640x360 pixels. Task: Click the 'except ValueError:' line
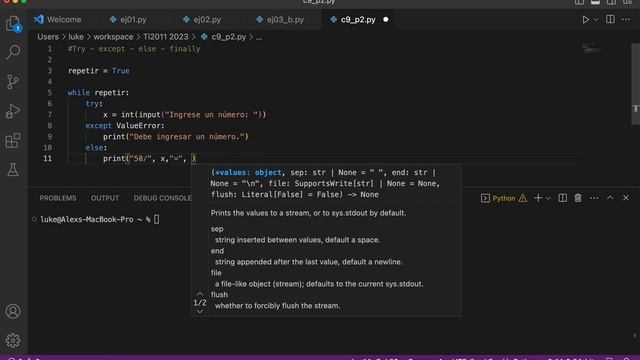125,126
